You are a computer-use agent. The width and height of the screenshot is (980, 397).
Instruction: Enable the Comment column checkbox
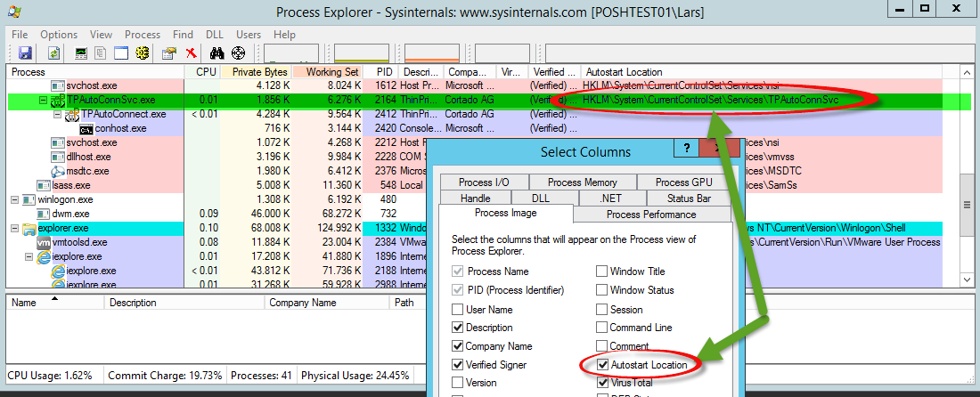tap(601, 345)
